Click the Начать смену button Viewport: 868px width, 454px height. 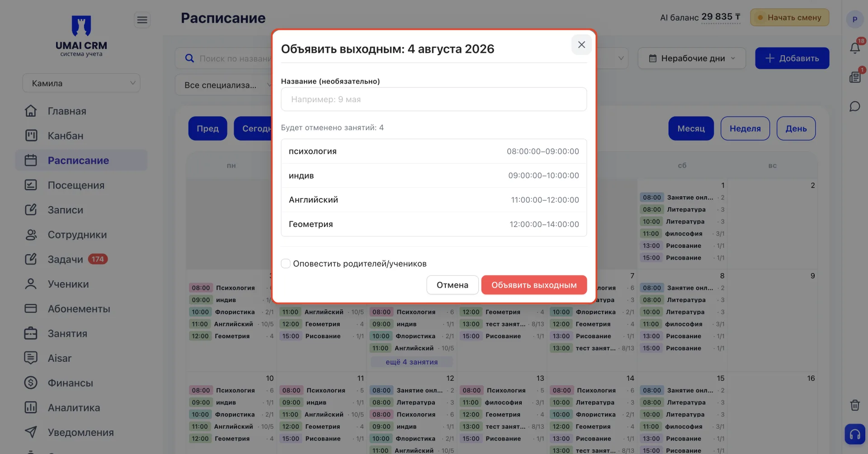789,18
